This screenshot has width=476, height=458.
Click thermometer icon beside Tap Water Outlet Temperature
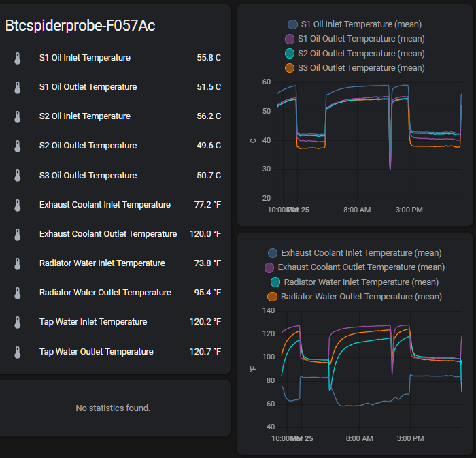click(18, 352)
